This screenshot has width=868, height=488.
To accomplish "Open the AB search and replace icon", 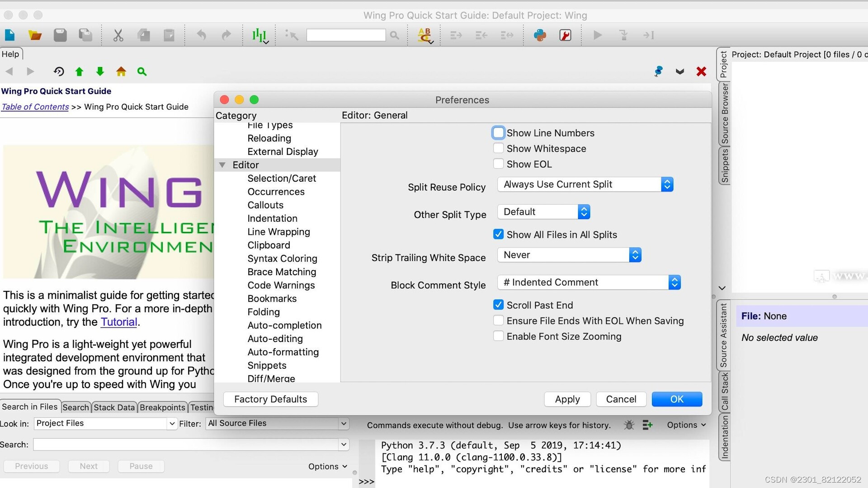I will click(425, 35).
